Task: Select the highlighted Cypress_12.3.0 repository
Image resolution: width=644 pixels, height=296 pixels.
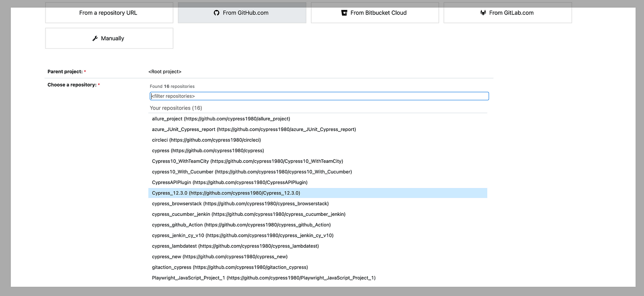Action: click(226, 193)
